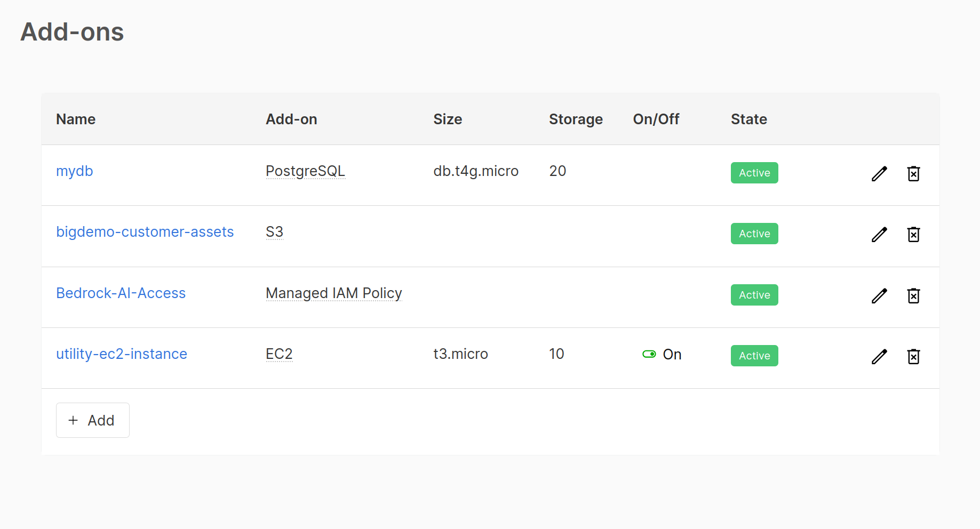Click the Active badge for utility-ec2-instance
Image resolution: width=980 pixels, height=529 pixels.
[x=754, y=356]
